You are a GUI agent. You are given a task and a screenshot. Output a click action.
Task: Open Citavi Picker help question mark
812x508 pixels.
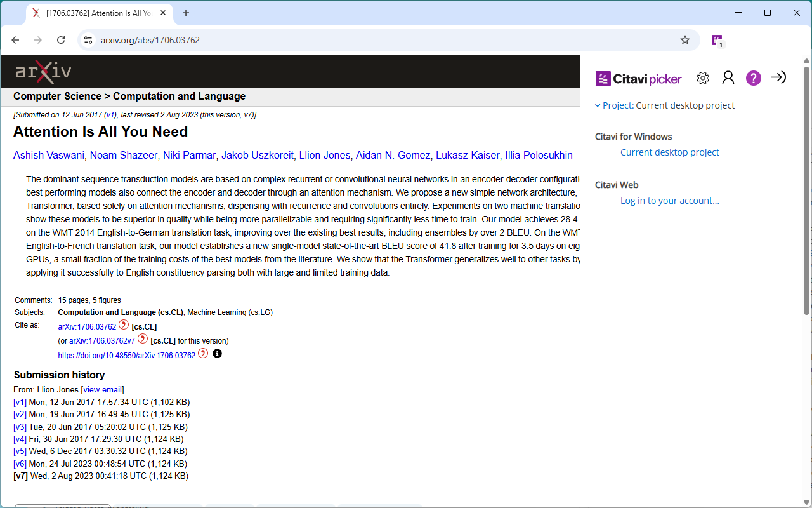click(x=753, y=78)
